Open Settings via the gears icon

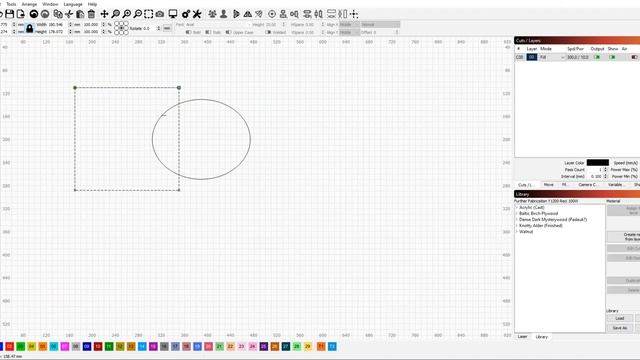[186, 14]
